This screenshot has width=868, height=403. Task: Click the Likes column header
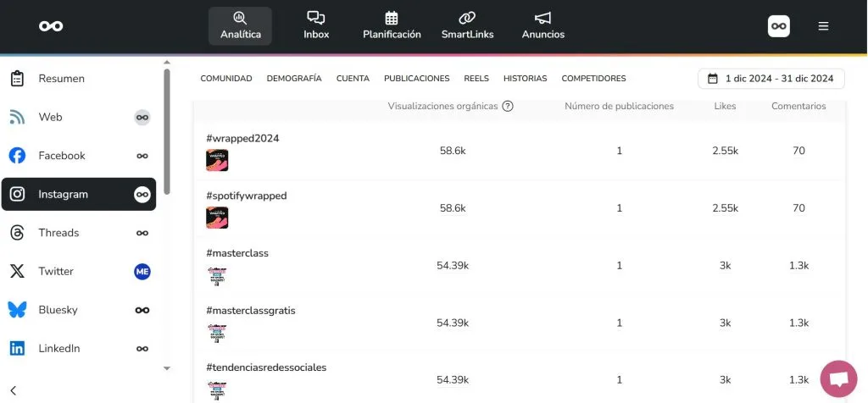pos(725,107)
